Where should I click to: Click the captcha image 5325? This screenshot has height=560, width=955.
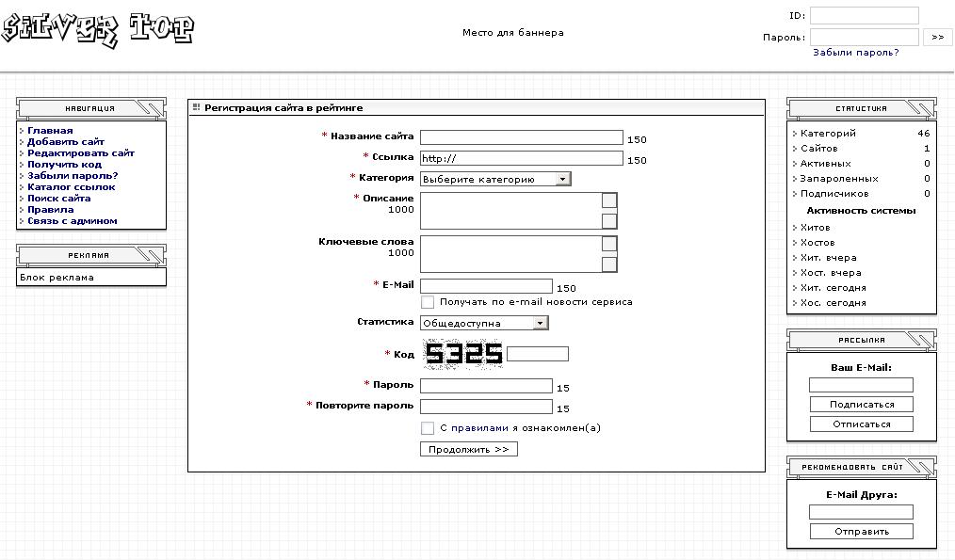pyautogui.click(x=462, y=354)
